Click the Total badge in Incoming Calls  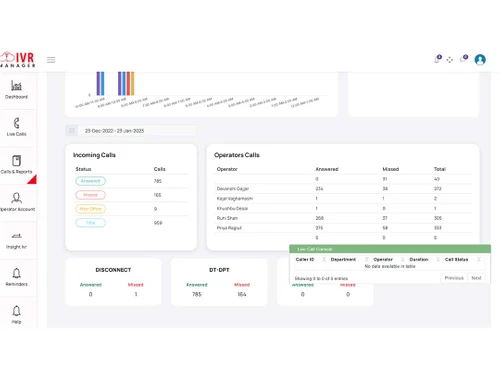pyautogui.click(x=90, y=223)
